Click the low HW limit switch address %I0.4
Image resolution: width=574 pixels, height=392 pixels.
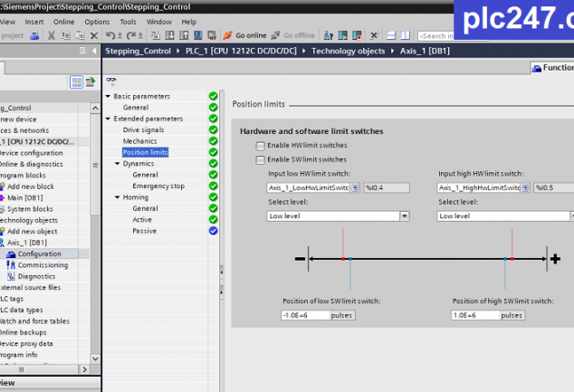pos(387,187)
